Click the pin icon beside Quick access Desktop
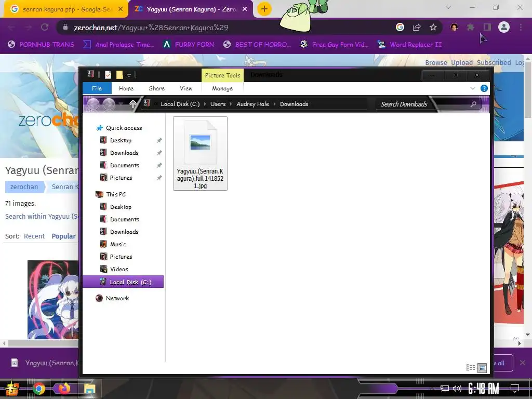Viewport: 532px width, 399px height. (x=159, y=140)
